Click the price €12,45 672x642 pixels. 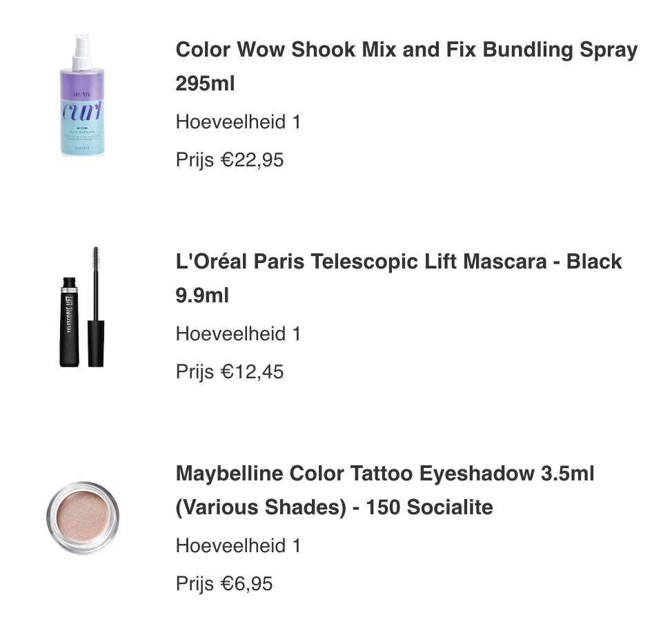(252, 372)
